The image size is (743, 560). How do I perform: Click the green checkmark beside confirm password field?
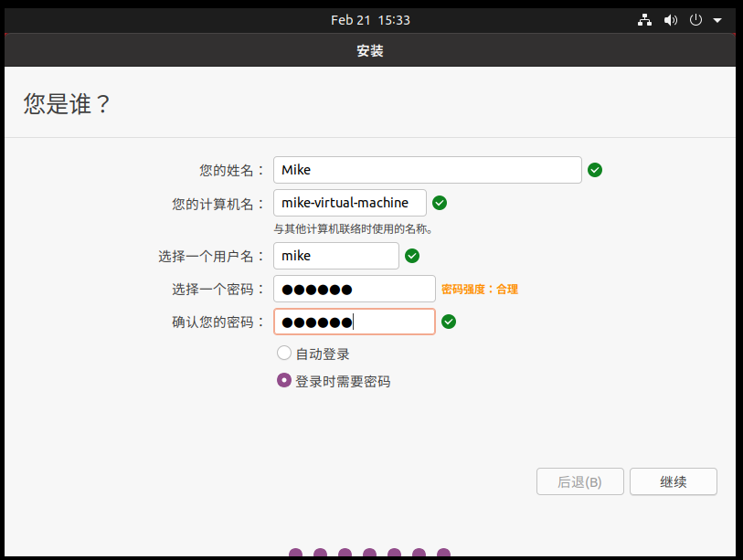[x=448, y=322]
